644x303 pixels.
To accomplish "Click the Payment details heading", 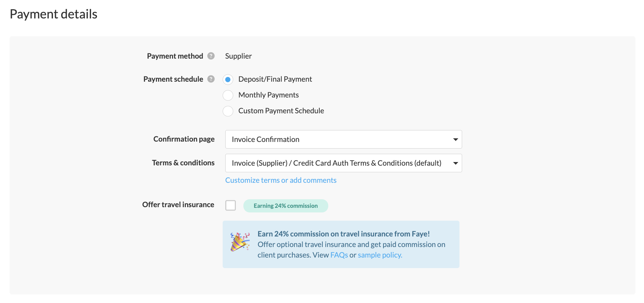I will pyautogui.click(x=54, y=14).
